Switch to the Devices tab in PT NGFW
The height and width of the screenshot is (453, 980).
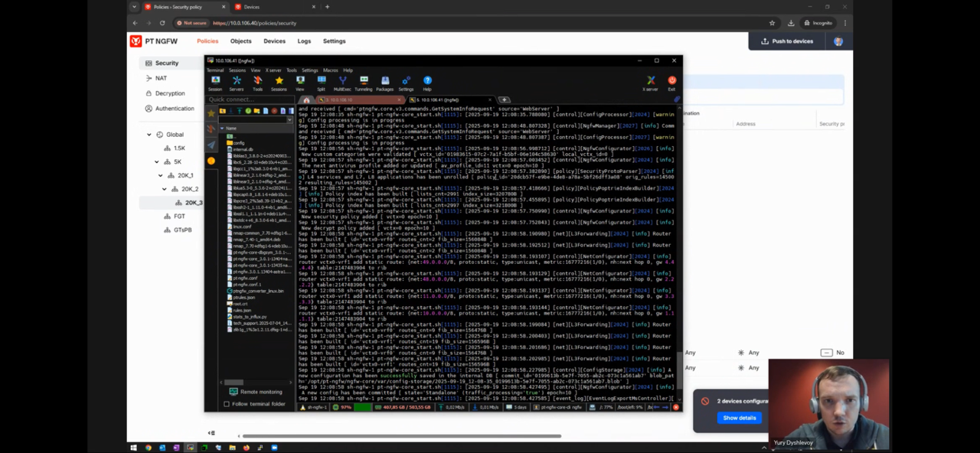click(274, 41)
